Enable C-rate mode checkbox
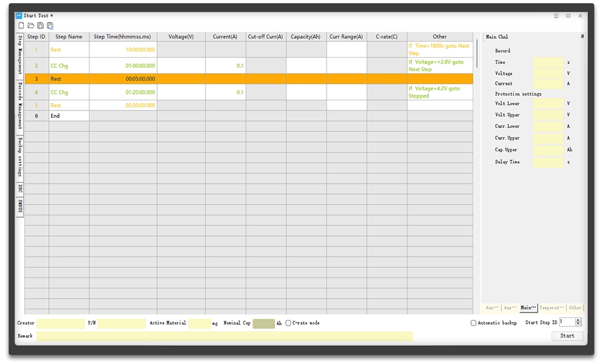 [x=288, y=323]
